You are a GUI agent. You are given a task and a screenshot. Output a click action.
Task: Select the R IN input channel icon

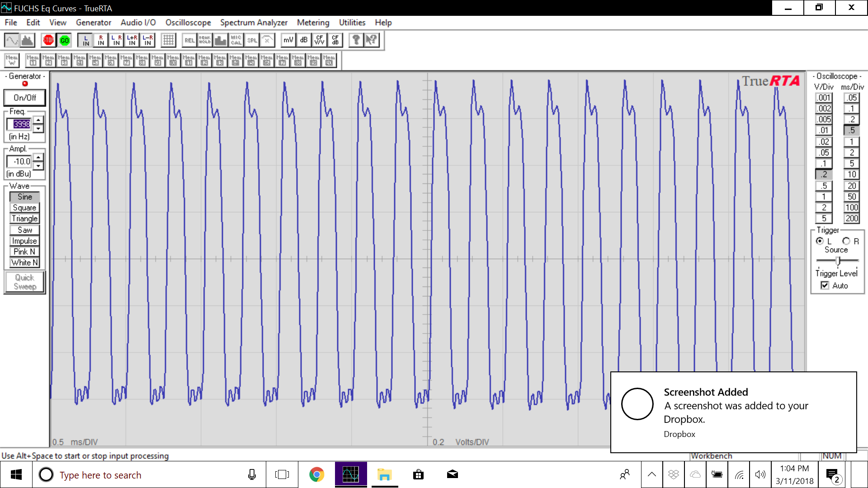pos(101,40)
